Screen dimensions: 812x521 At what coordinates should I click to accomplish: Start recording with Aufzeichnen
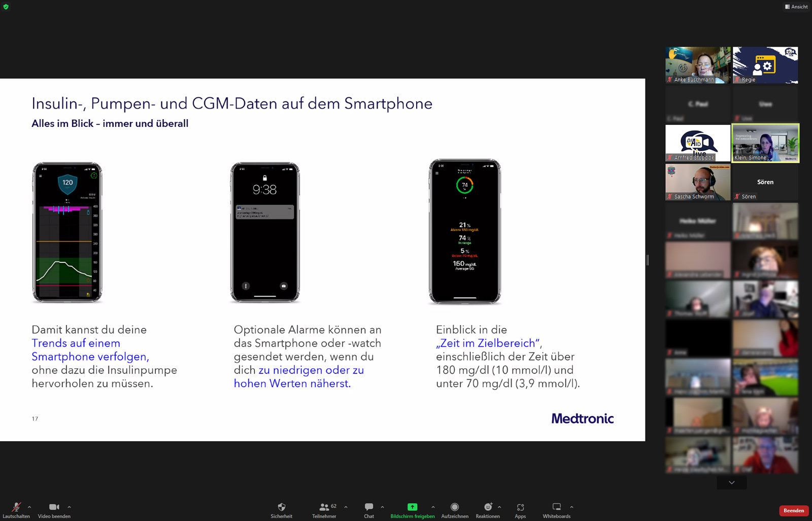[x=455, y=510]
